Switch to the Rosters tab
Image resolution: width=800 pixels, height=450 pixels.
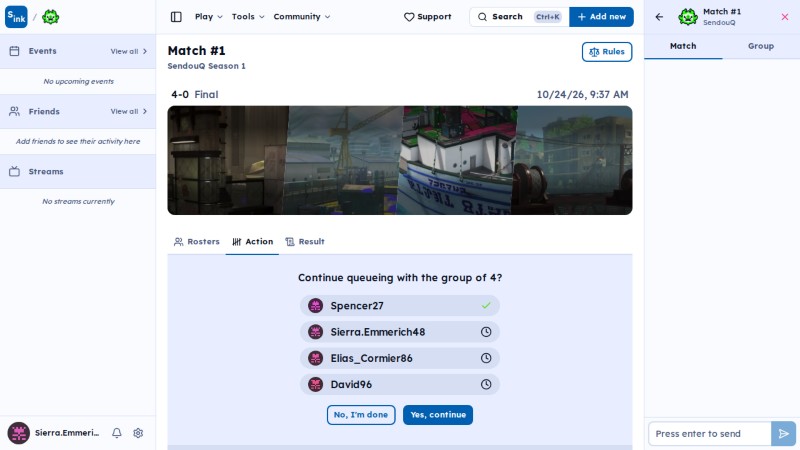[197, 242]
